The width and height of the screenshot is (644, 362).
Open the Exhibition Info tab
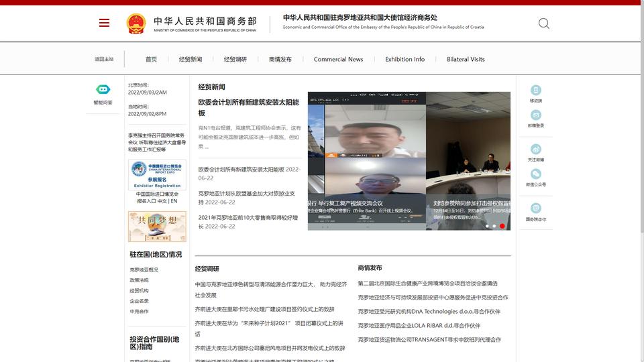(x=405, y=59)
